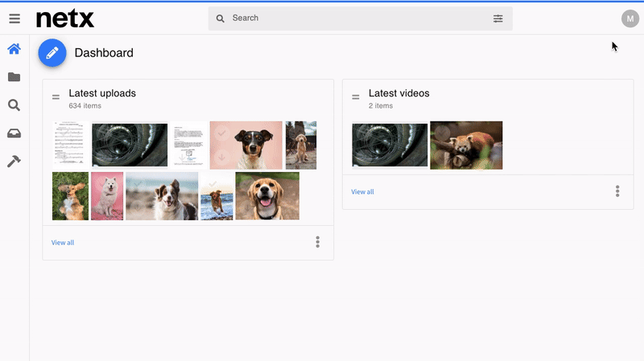Open the hamburger main menu

click(x=14, y=18)
